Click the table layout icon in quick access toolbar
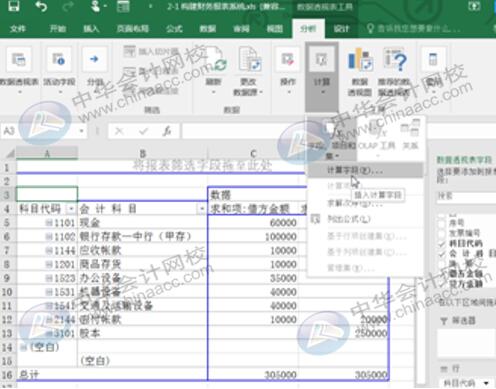This screenshot has width=496, height=389. 123,6
